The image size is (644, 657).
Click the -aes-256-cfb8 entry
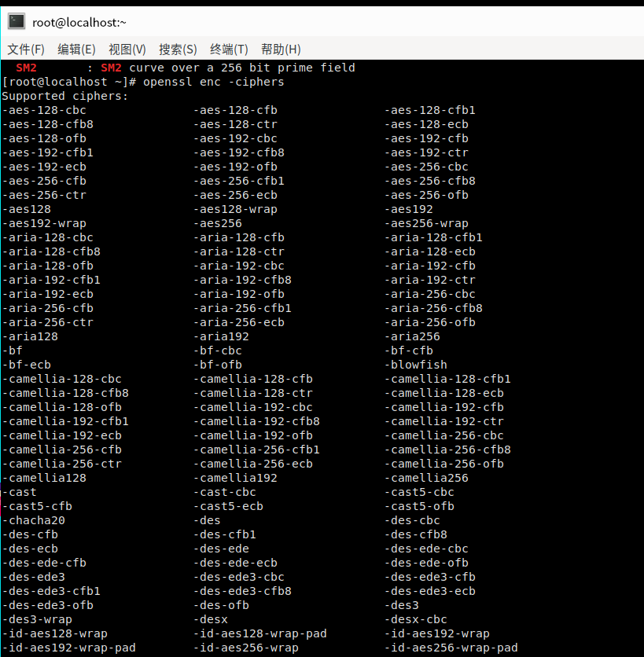(430, 181)
